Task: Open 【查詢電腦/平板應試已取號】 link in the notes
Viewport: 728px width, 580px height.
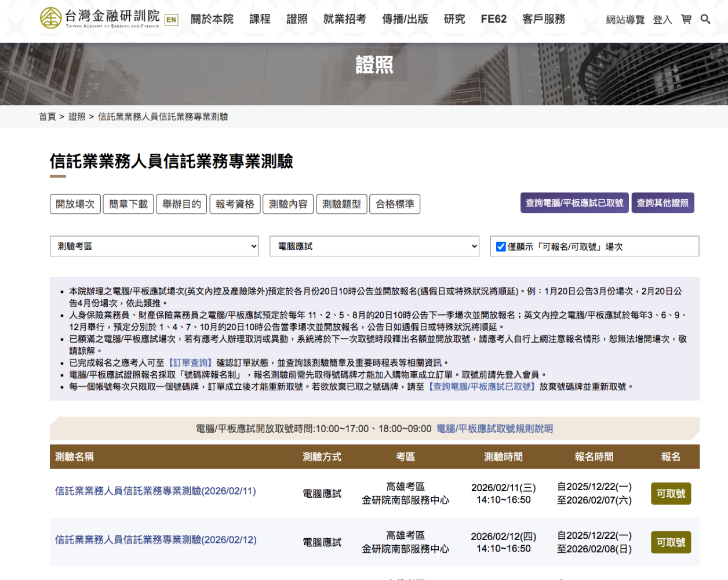Action: [482, 386]
